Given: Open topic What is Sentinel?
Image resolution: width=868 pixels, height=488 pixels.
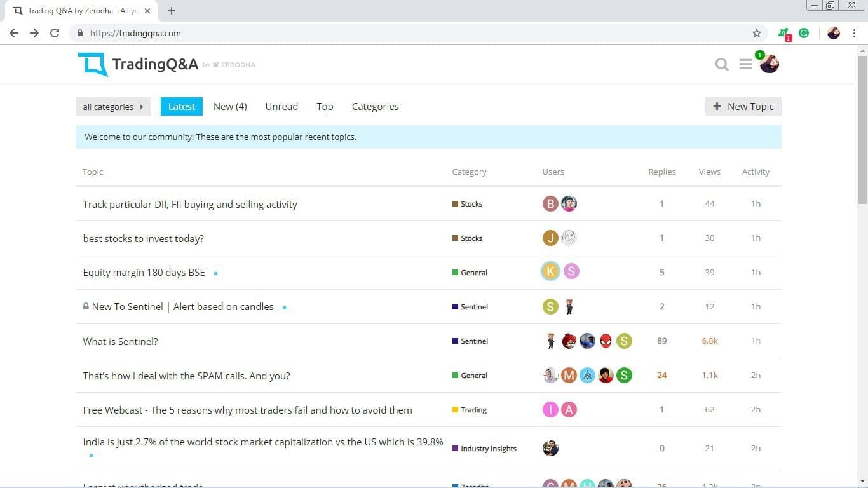Looking at the screenshot, I should click(x=120, y=341).
